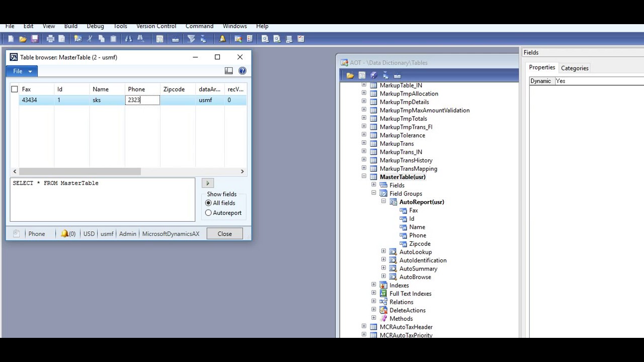
Task: Click the Print toolbar icon
Action: [x=50, y=39]
